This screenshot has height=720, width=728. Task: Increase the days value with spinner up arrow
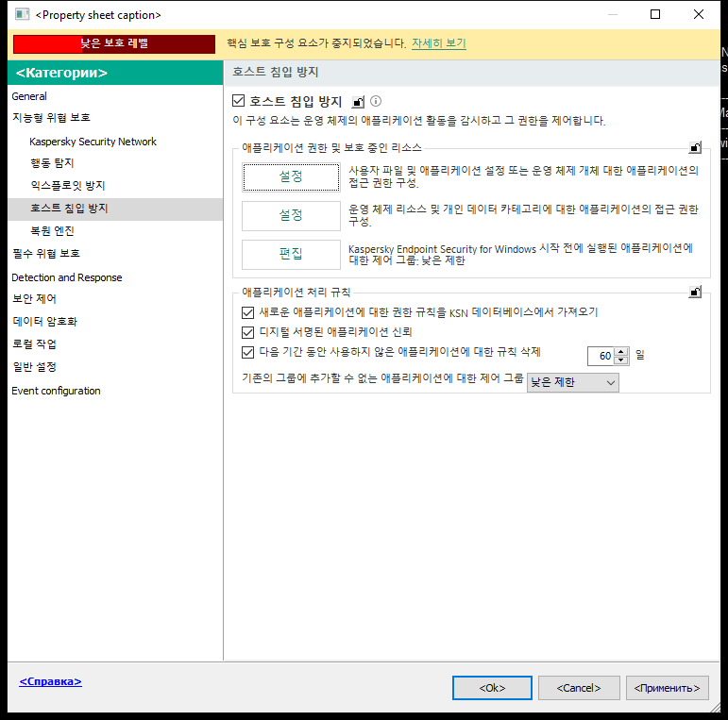621,352
